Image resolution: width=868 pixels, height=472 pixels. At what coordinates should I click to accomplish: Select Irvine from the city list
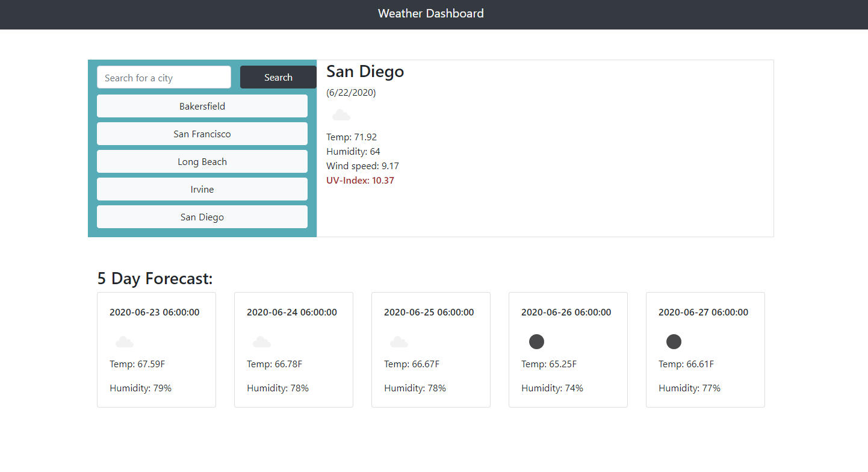pos(202,189)
